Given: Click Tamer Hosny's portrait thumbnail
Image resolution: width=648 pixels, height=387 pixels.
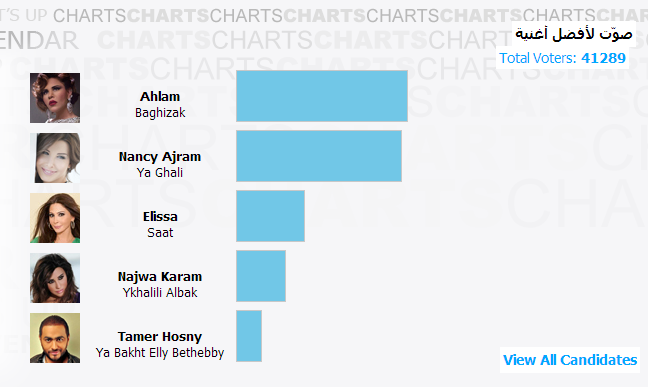Looking at the screenshot, I should pyautogui.click(x=55, y=338).
